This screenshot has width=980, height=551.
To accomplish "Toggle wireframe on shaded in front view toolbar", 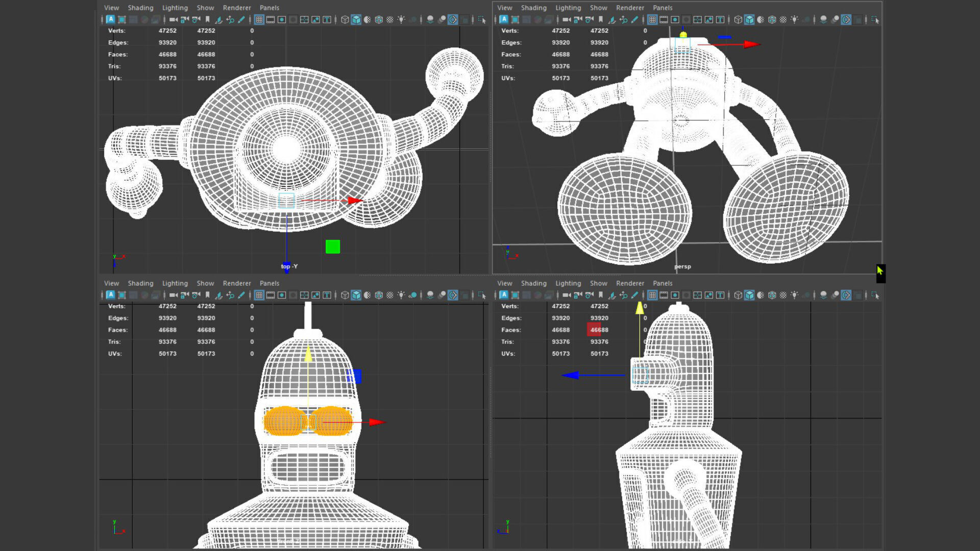I will (x=379, y=295).
